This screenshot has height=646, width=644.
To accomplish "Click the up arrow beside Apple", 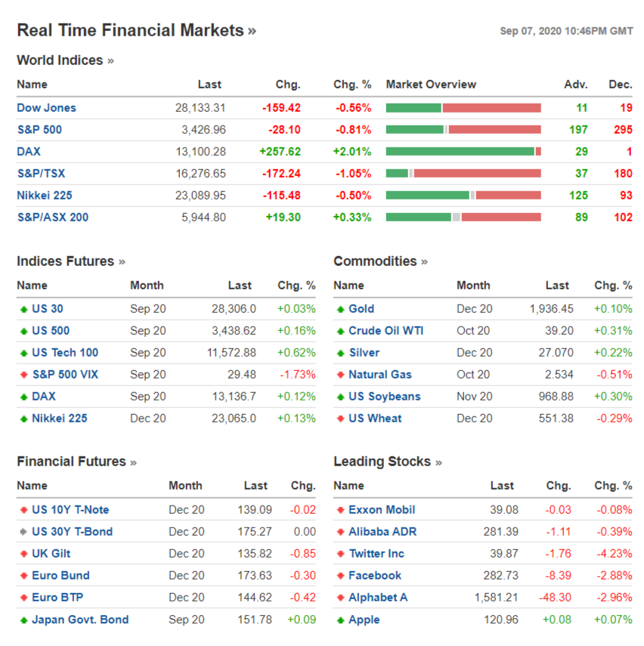I will 341,620.
